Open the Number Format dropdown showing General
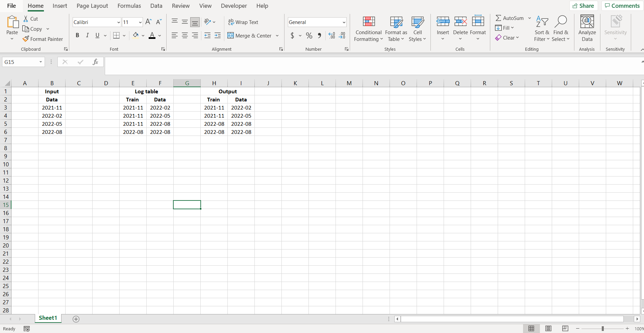The width and height of the screenshot is (644, 333). pyautogui.click(x=344, y=22)
